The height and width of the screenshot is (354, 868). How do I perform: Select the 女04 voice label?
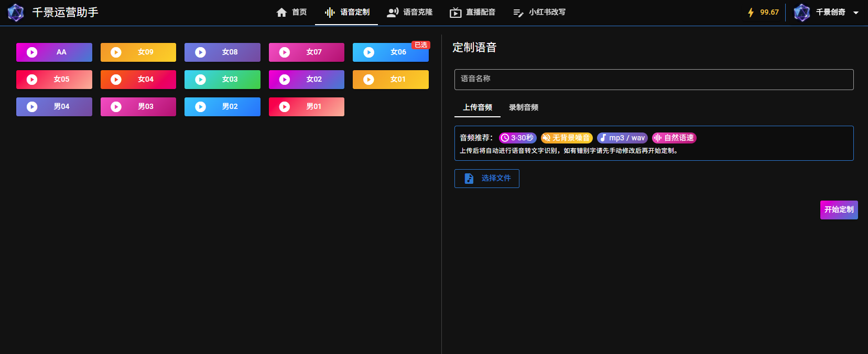(146, 80)
